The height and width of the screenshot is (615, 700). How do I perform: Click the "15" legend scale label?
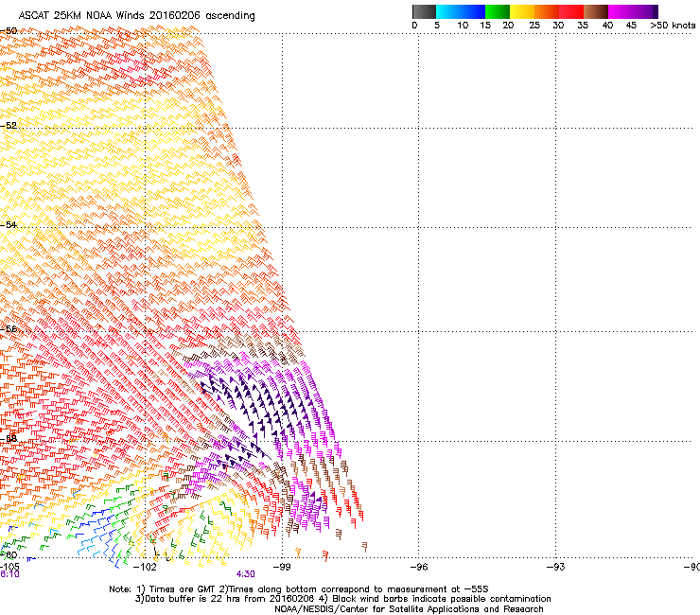485,26
